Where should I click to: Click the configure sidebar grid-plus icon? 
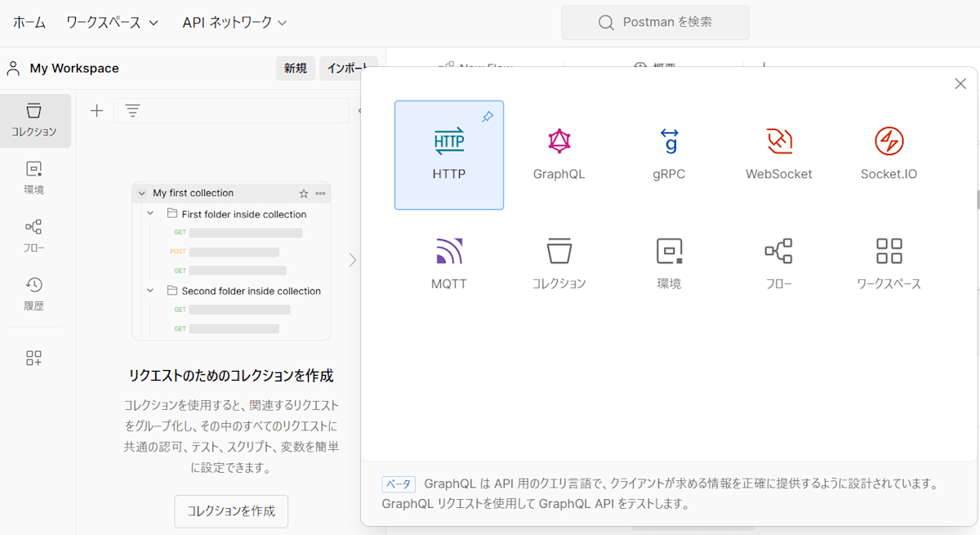tap(34, 358)
